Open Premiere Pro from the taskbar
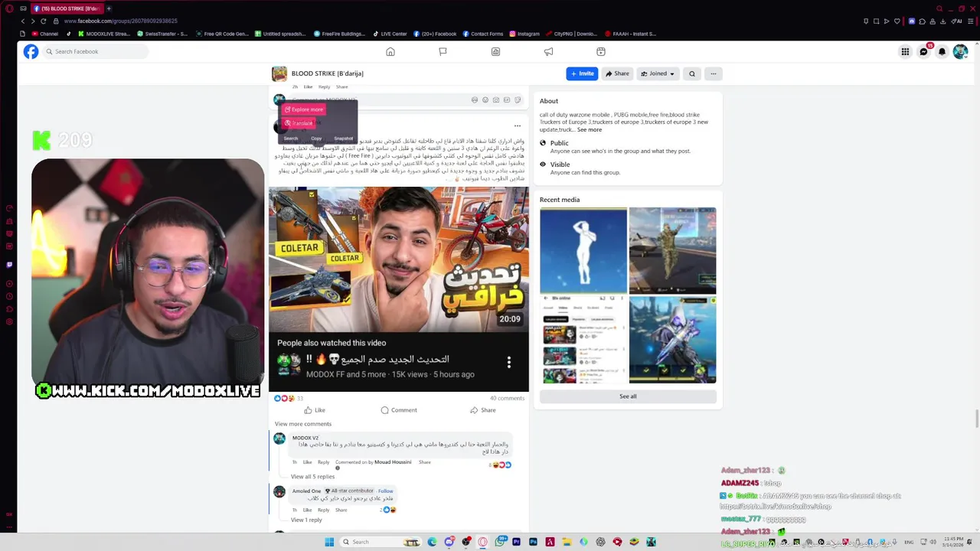The image size is (980, 551). click(516, 542)
